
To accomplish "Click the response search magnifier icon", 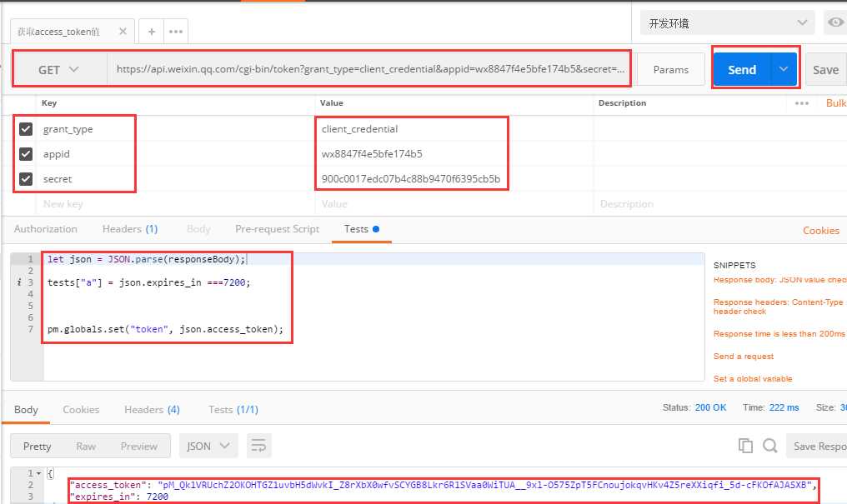I will point(769,445).
